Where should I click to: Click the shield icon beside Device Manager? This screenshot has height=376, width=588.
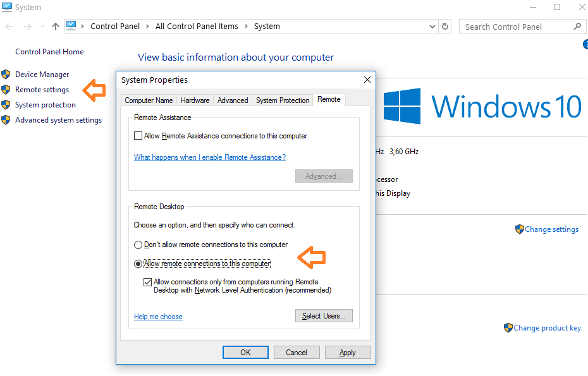pos(6,75)
